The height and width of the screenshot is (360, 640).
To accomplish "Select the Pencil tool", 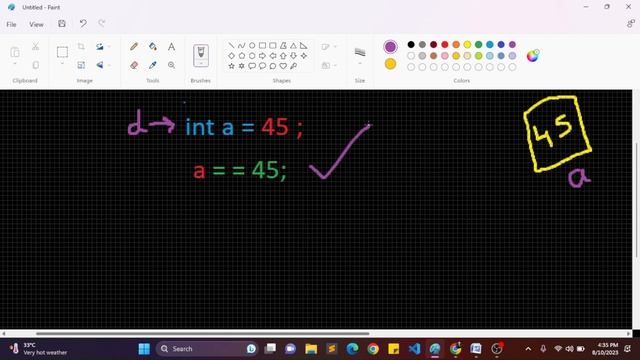I will point(134,47).
